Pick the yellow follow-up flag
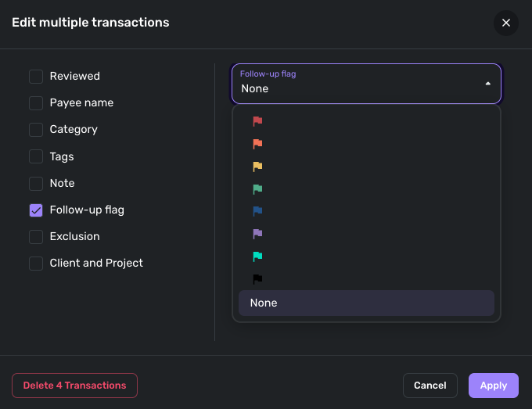Screen dimensions: 532x409 coord(257,167)
